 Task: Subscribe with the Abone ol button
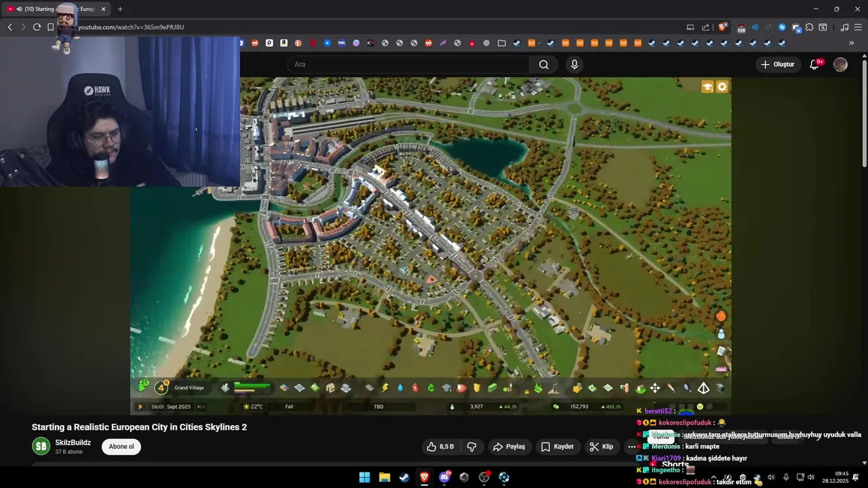pos(121,447)
